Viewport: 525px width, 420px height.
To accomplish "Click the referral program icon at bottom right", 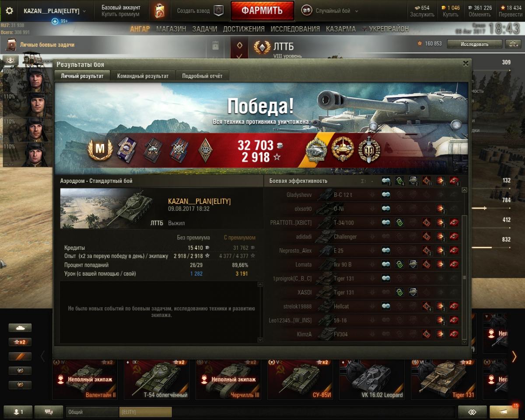I will tap(472, 412).
